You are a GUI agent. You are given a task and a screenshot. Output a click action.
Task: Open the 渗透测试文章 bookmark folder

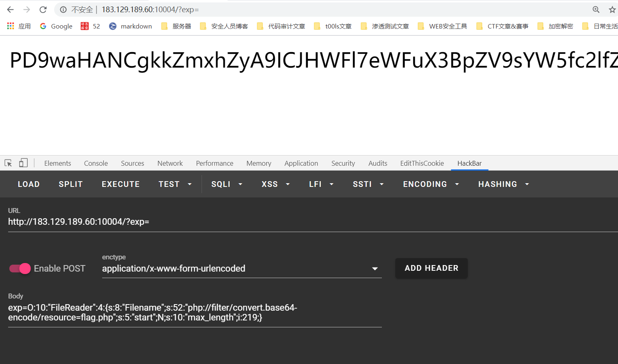tap(385, 26)
